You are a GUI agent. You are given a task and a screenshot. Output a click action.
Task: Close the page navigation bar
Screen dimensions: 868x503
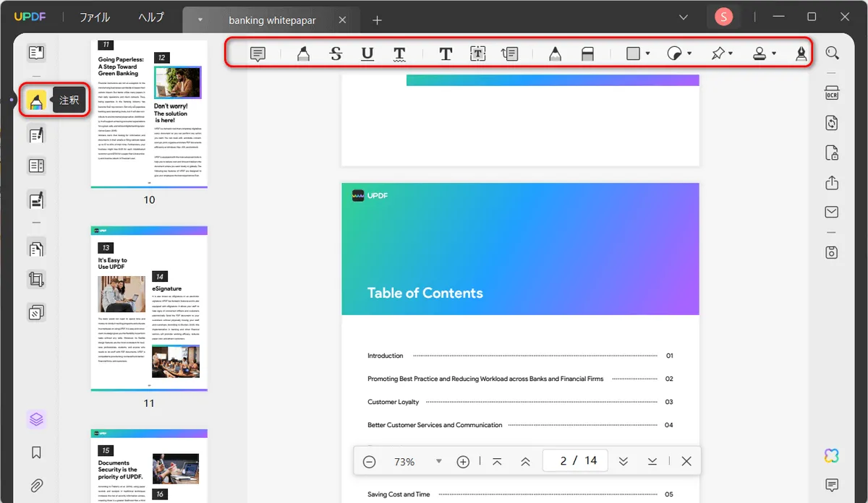686,461
